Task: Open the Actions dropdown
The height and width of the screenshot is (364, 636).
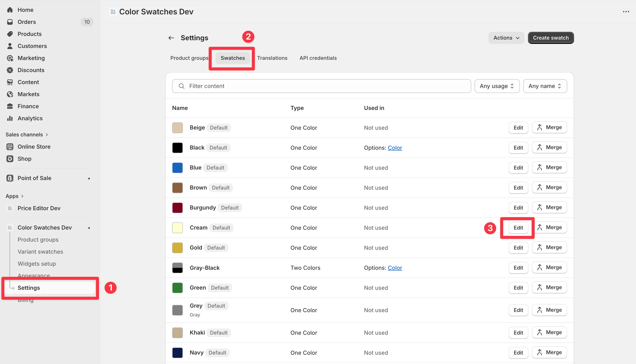Action: (506, 38)
